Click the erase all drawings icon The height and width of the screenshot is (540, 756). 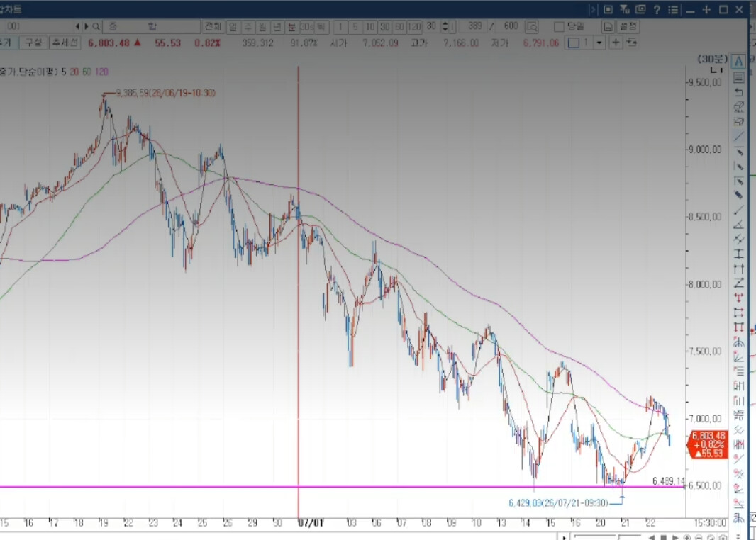pyautogui.click(x=738, y=107)
